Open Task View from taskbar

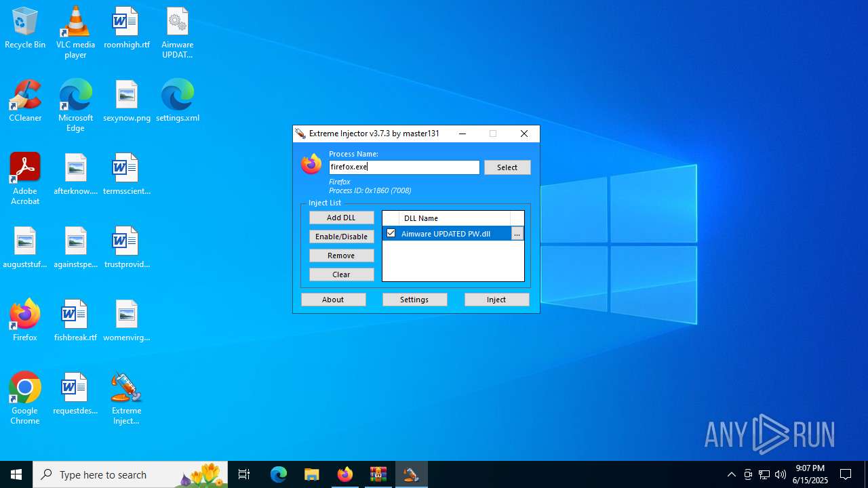pyautogui.click(x=244, y=474)
